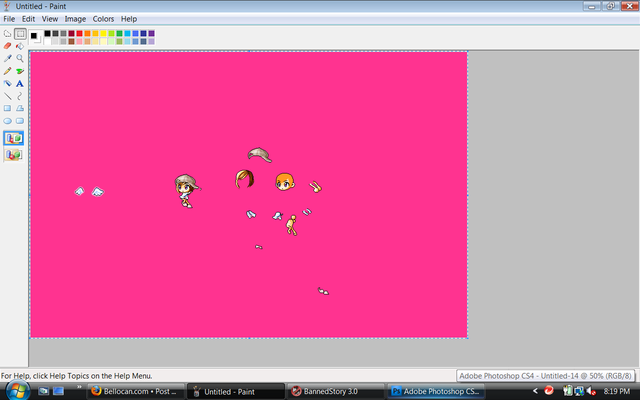640x400 pixels.
Task: Open the volume speaker tray icon
Action: [590, 391]
